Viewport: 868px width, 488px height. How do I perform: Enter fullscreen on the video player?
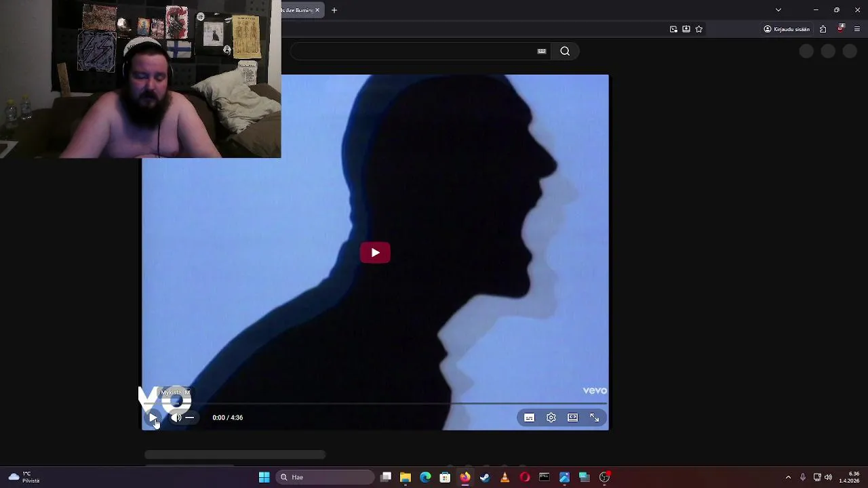pos(595,418)
